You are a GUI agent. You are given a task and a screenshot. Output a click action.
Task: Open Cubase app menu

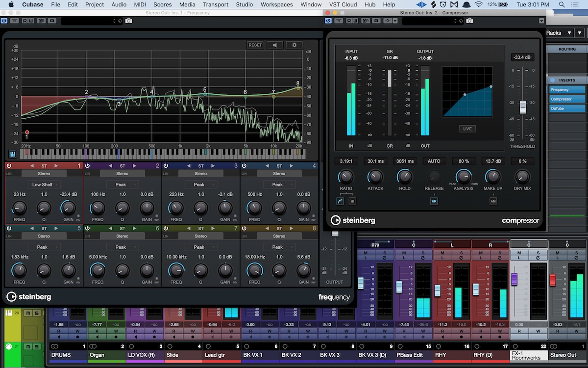point(32,4)
